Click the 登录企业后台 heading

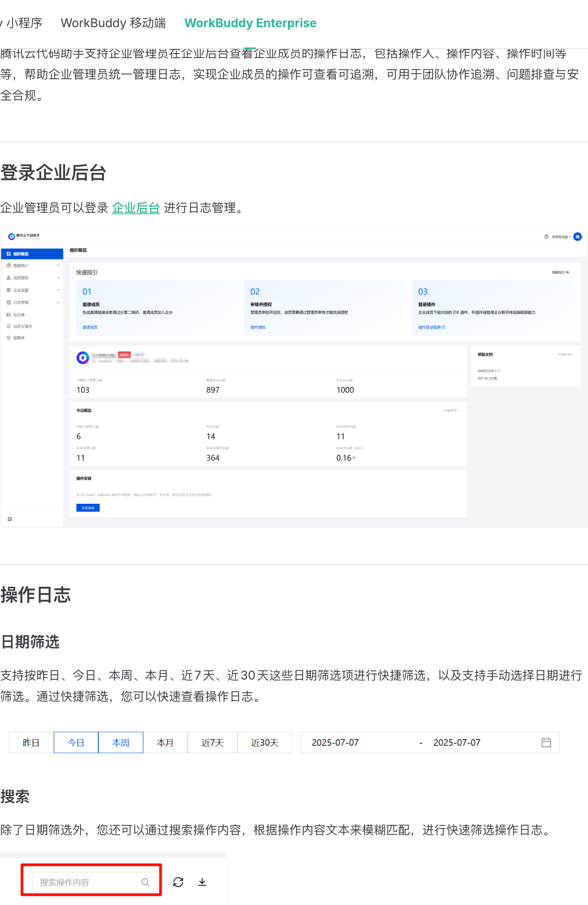53,172
